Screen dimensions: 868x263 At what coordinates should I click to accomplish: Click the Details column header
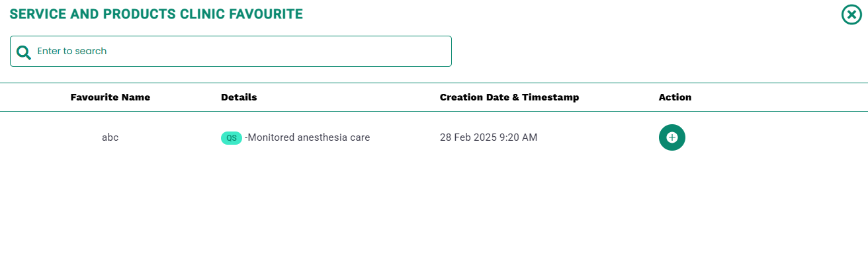tap(239, 97)
